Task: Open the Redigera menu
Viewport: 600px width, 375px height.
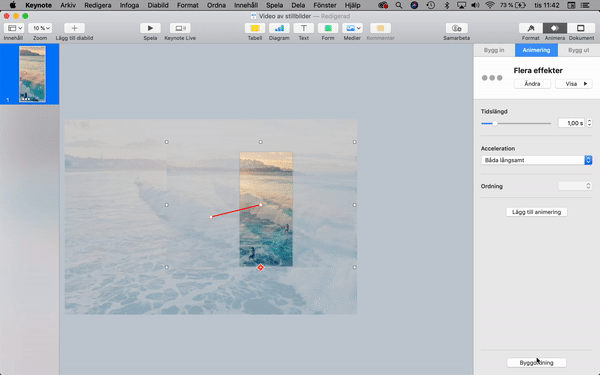Action: pos(98,5)
